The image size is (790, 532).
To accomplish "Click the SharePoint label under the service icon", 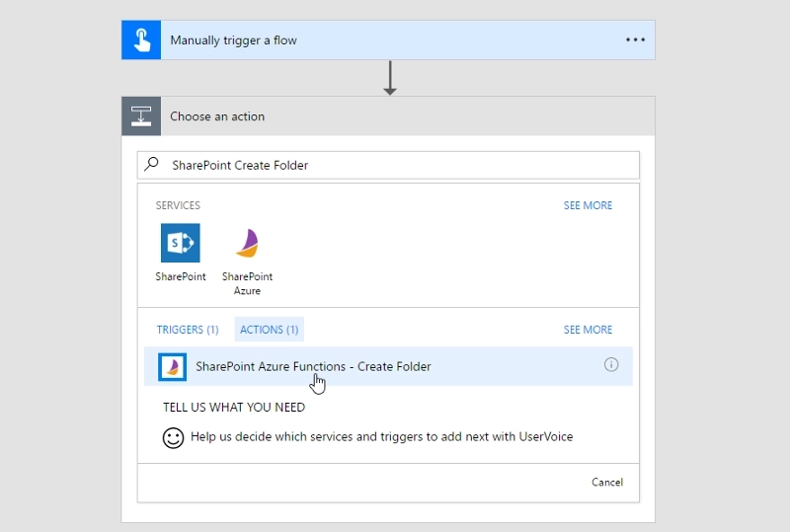I will point(181,276).
